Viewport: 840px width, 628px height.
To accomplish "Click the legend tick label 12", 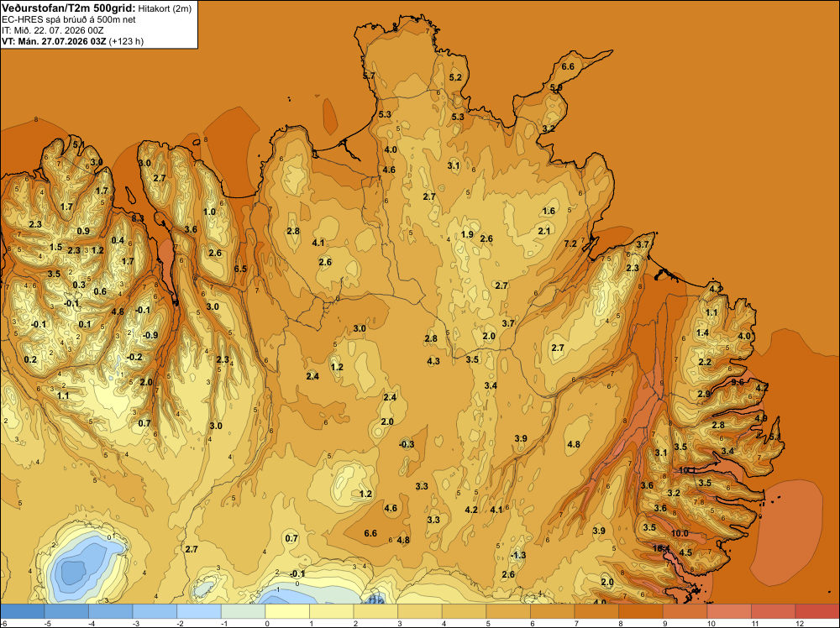I will 800,623.
